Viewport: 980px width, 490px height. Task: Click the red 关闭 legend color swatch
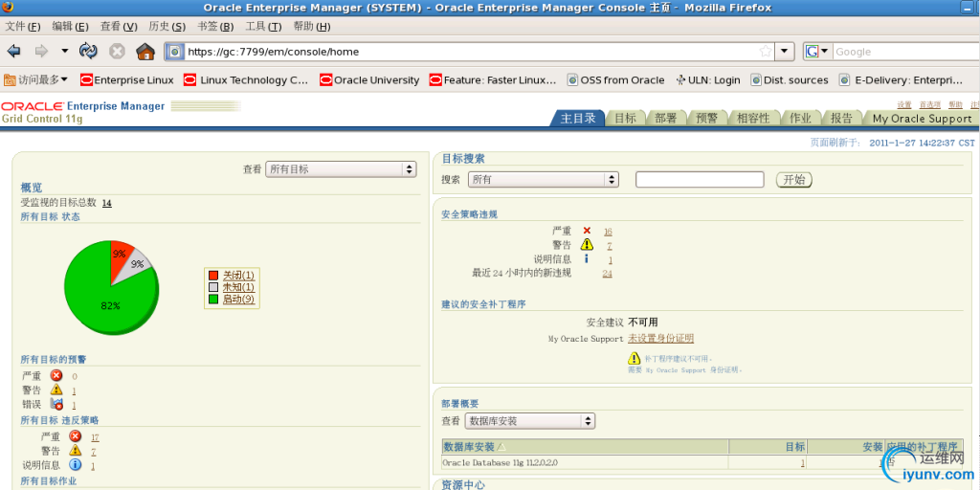click(213, 275)
